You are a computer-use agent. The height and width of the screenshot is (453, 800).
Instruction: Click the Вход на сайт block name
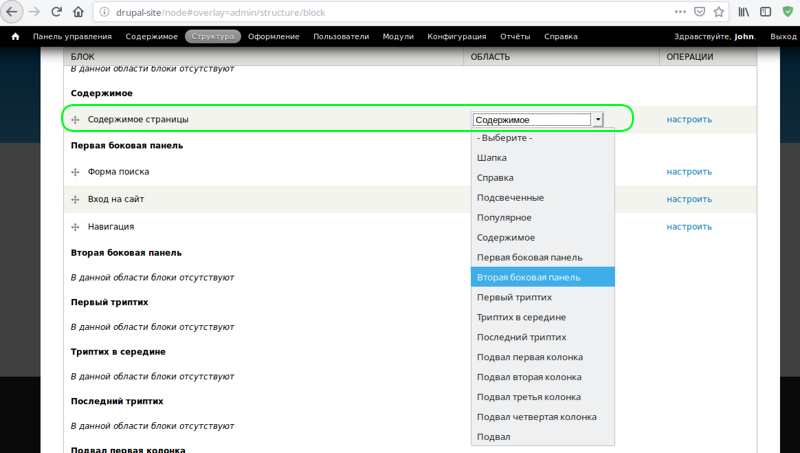click(116, 199)
